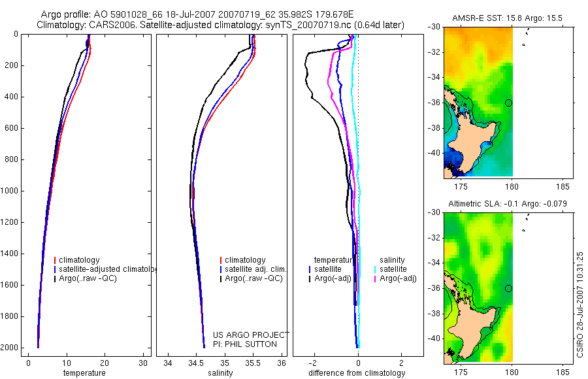Click the Altimetric SLA map title
Viewport: 588px width, 379px height.
click(x=508, y=204)
